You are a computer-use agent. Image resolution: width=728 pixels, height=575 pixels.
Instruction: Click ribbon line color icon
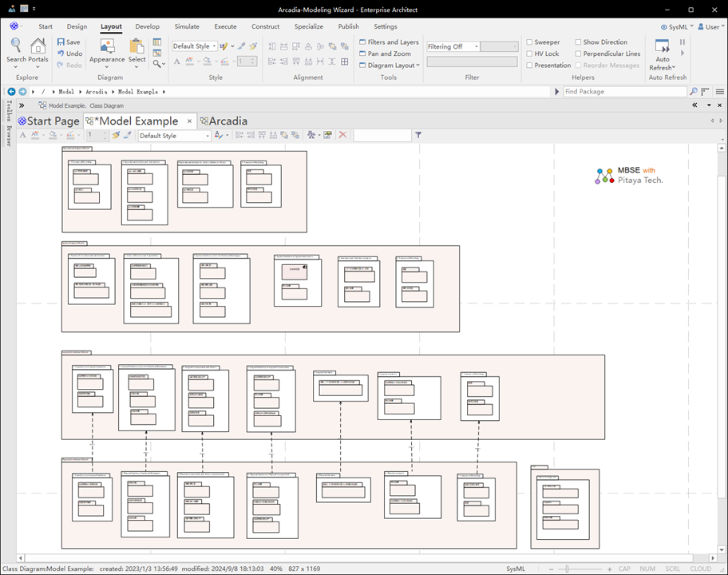(x=225, y=61)
